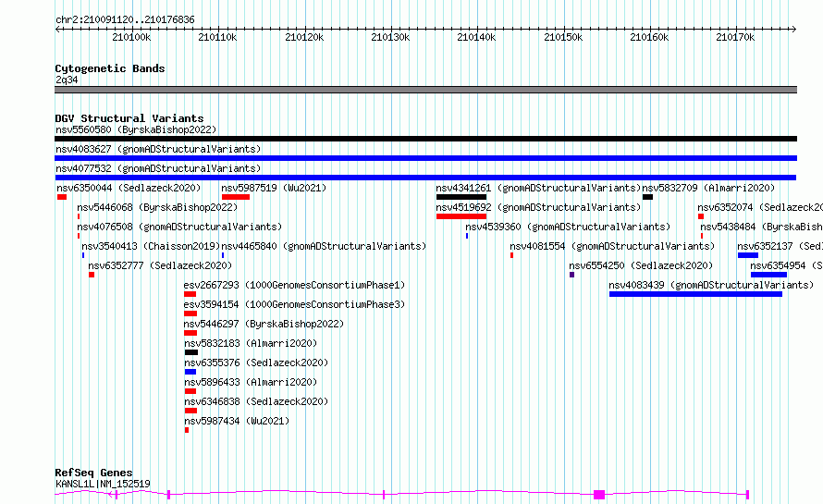The height and width of the screenshot is (504, 823).
Task: Open the nsv5438484 Byrska variant label
Action: 762,227
